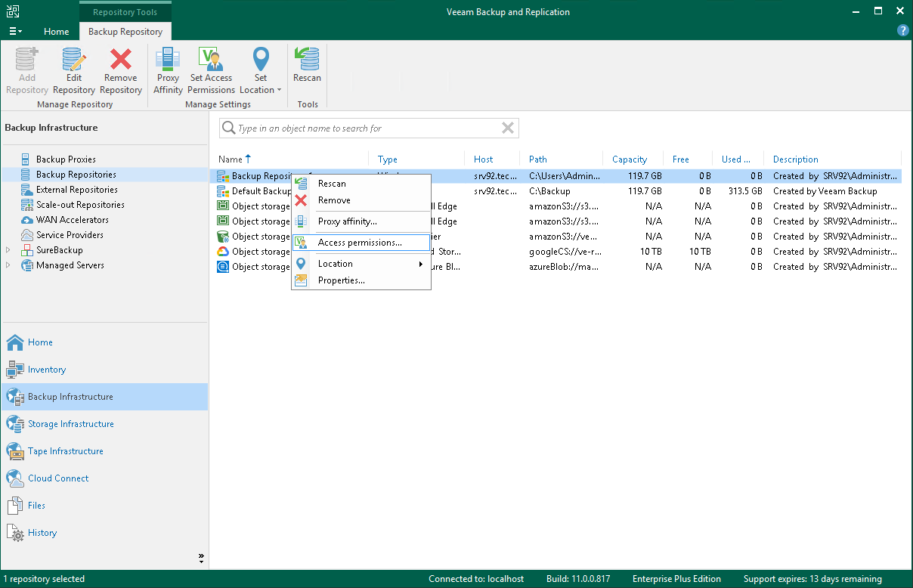Switch to the Home ribbon tab
Screen dimensions: 913x588
pyautogui.click(x=57, y=32)
